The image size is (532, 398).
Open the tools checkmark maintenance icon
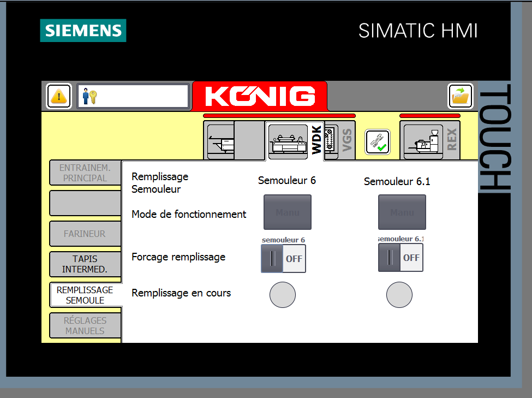(x=377, y=142)
